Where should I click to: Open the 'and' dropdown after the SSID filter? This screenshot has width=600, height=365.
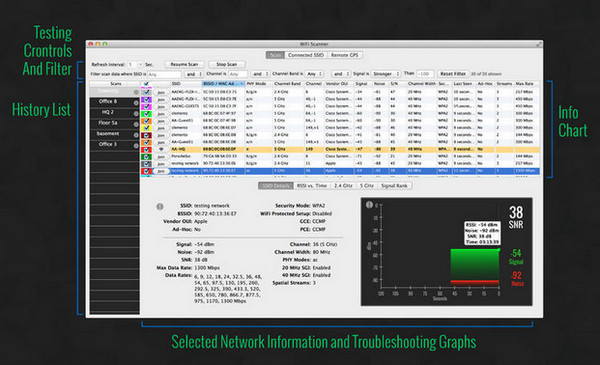point(194,74)
